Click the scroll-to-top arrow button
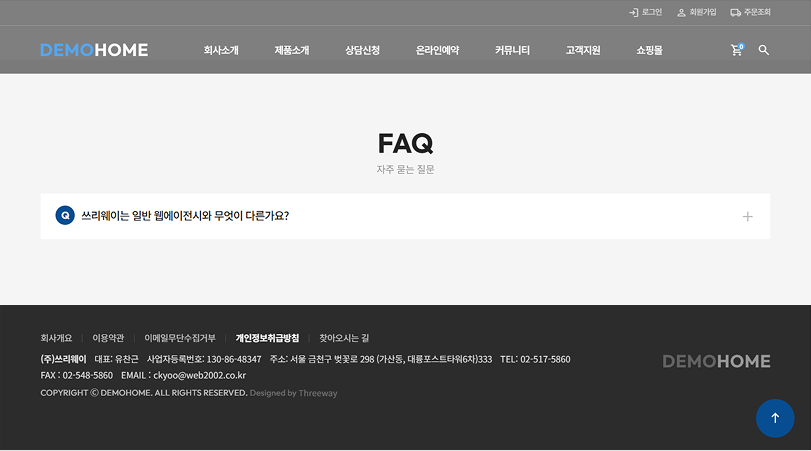 775,418
